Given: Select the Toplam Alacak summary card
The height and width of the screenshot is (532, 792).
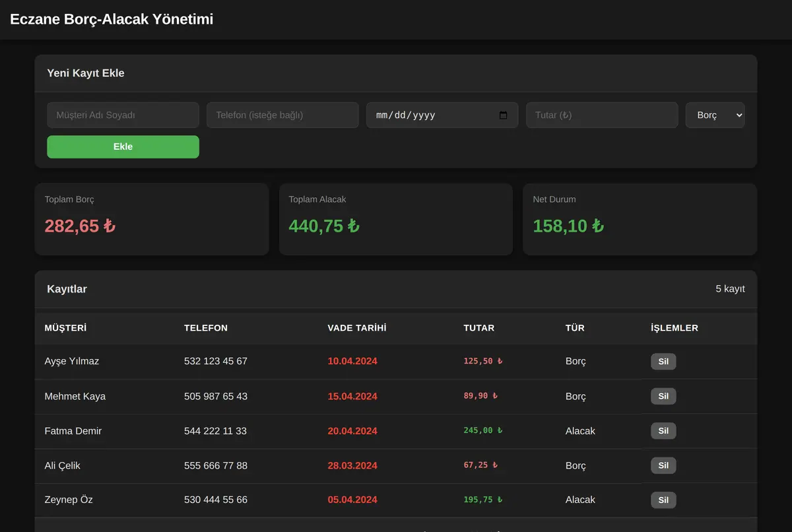Looking at the screenshot, I should pyautogui.click(x=396, y=219).
